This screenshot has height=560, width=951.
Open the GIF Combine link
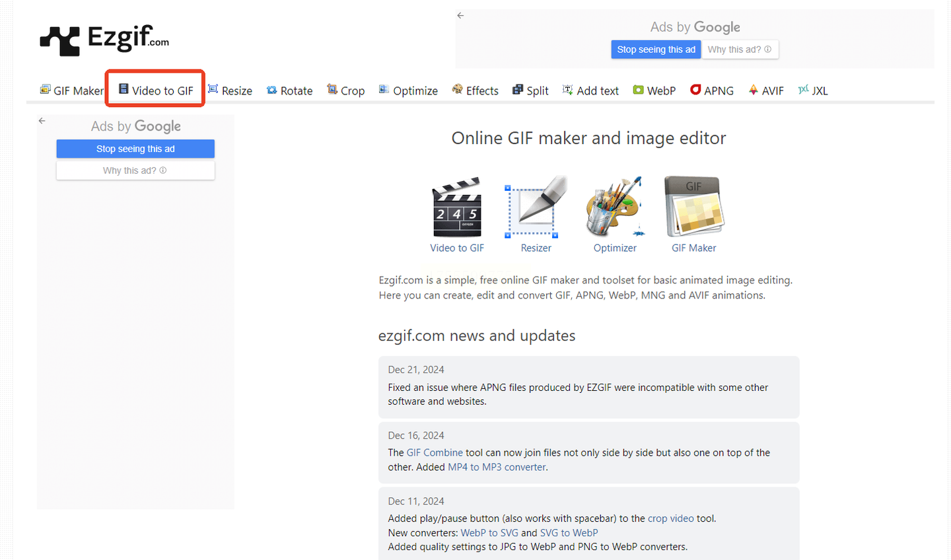pos(435,452)
